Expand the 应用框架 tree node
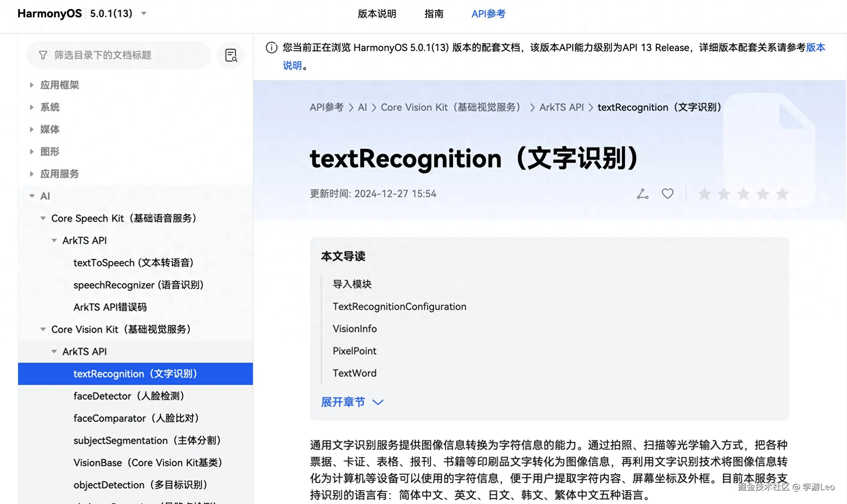847x504 pixels. pyautogui.click(x=32, y=85)
